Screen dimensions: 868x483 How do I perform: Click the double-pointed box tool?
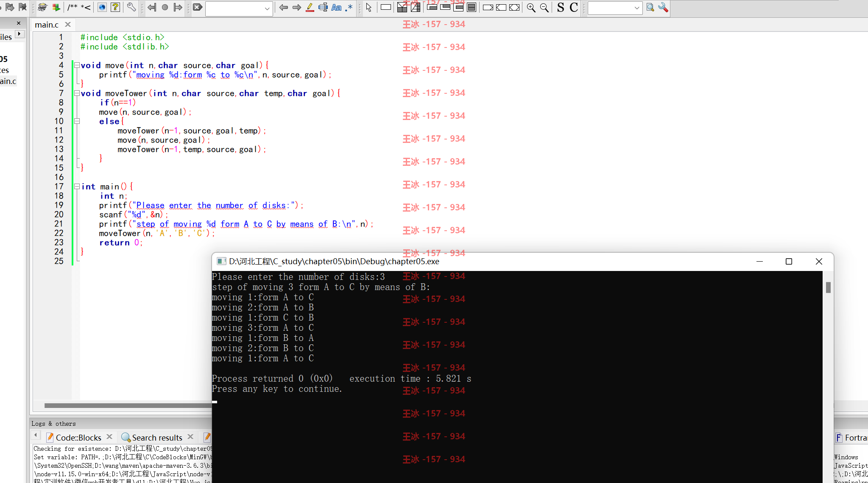pos(514,7)
